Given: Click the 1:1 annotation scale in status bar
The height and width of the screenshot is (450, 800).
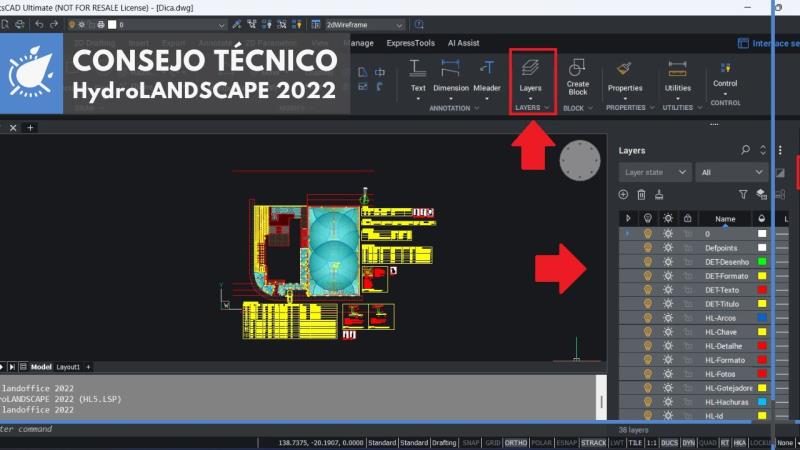Looking at the screenshot, I should tap(652, 443).
